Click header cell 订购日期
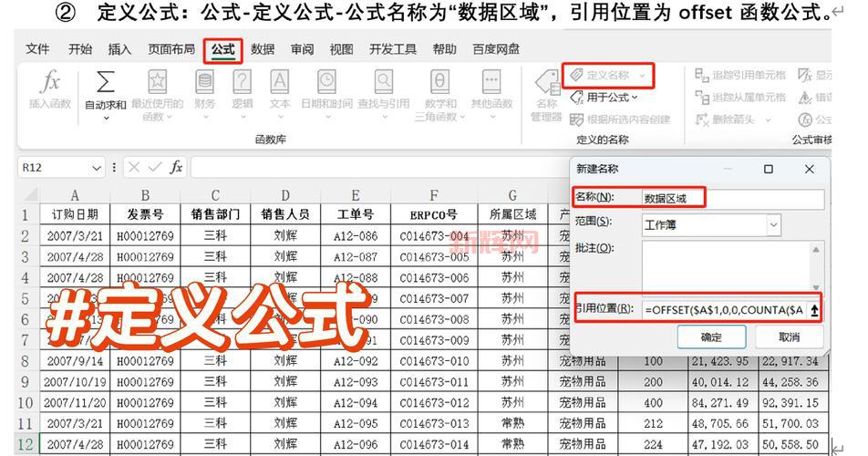Screen dimensions: 868x456 pyautogui.click(x=75, y=214)
